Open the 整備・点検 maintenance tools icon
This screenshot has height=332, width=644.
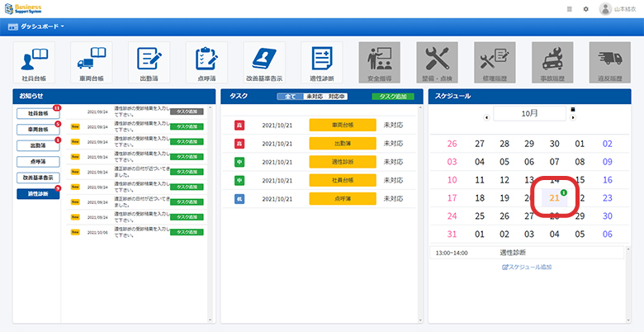click(437, 63)
